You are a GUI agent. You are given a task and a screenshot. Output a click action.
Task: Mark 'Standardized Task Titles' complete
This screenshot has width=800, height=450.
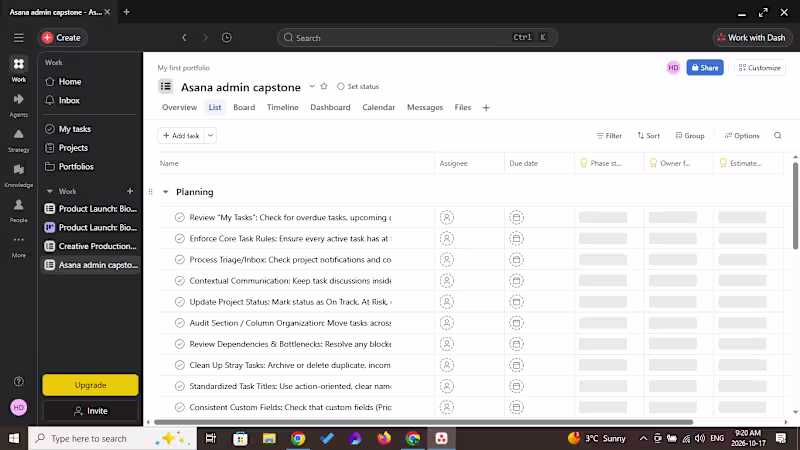click(x=180, y=386)
